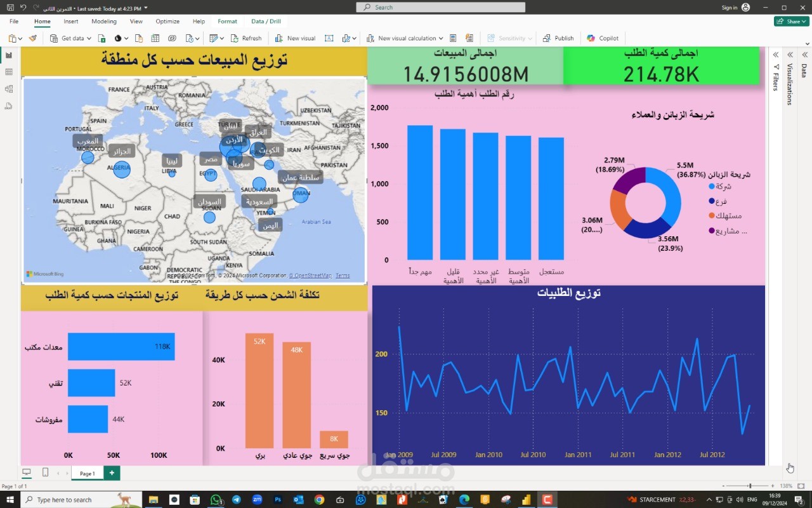Click the Recent sources icon
Image resolution: width=812 pixels, height=508 pixels.
pyautogui.click(x=190, y=38)
